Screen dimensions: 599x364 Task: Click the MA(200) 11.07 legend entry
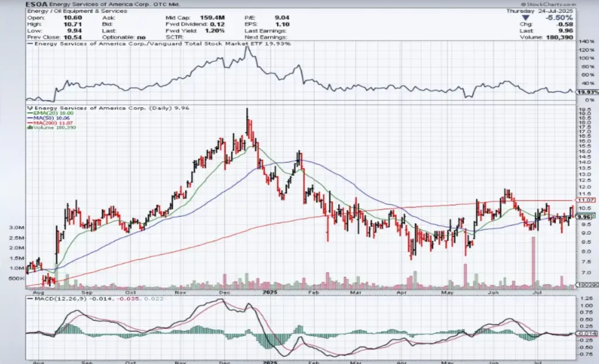click(50, 123)
